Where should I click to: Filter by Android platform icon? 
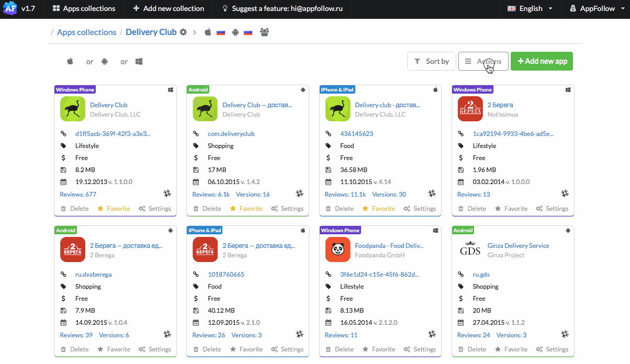(x=105, y=62)
